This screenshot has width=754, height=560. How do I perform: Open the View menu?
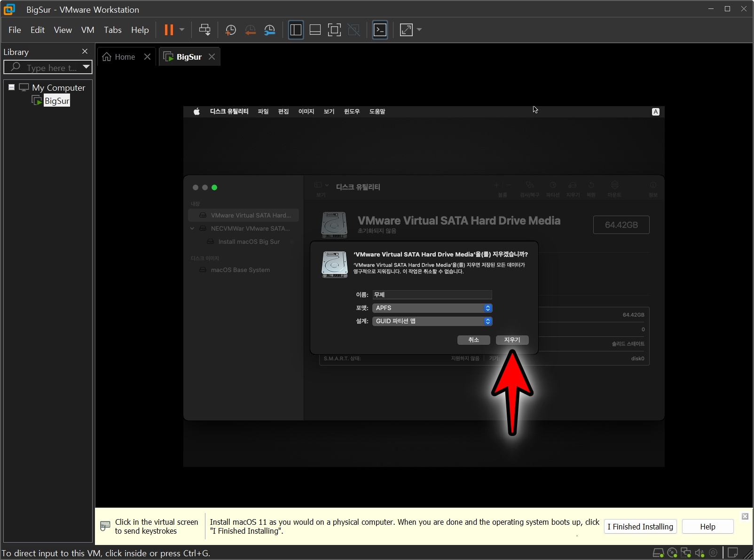[63, 30]
